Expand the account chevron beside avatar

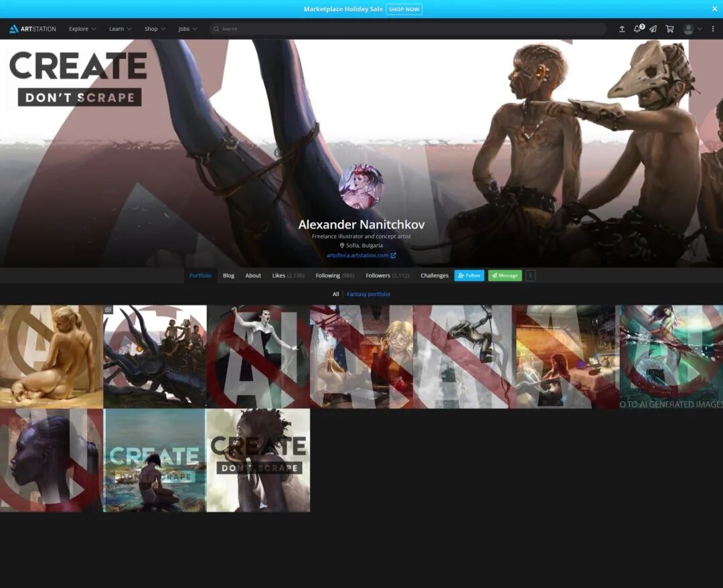click(x=700, y=29)
